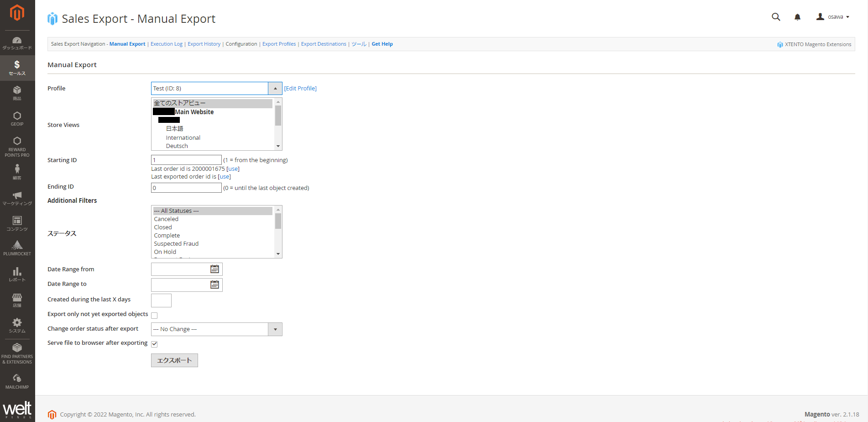Expand the Profile dropdown
The height and width of the screenshot is (422, 868).
pos(275,89)
